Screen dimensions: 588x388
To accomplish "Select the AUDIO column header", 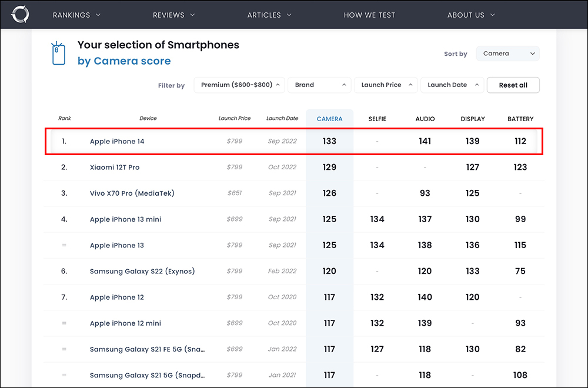I will (425, 119).
